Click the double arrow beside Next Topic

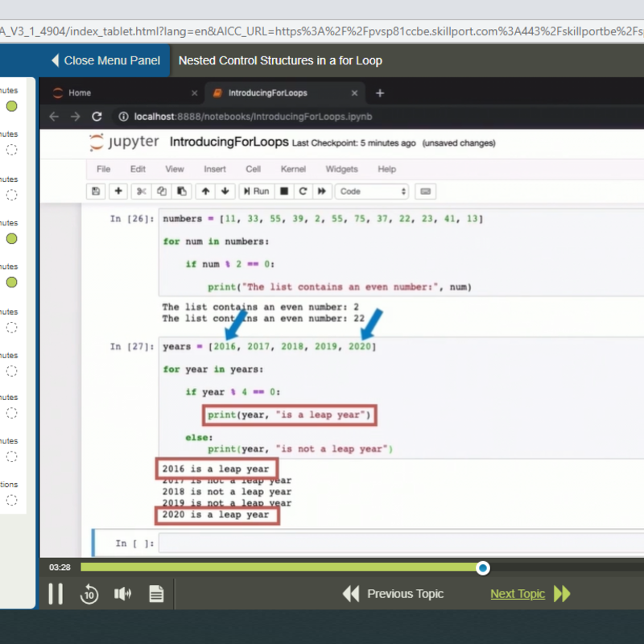(x=562, y=594)
